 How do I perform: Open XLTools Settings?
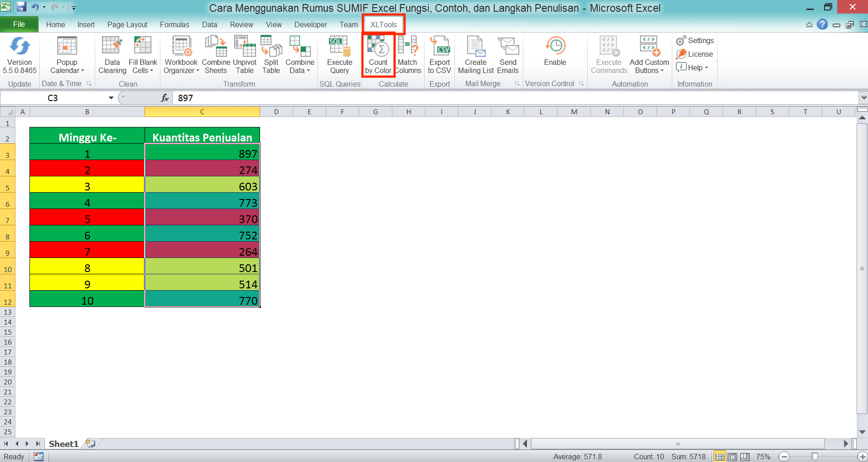tap(695, 41)
